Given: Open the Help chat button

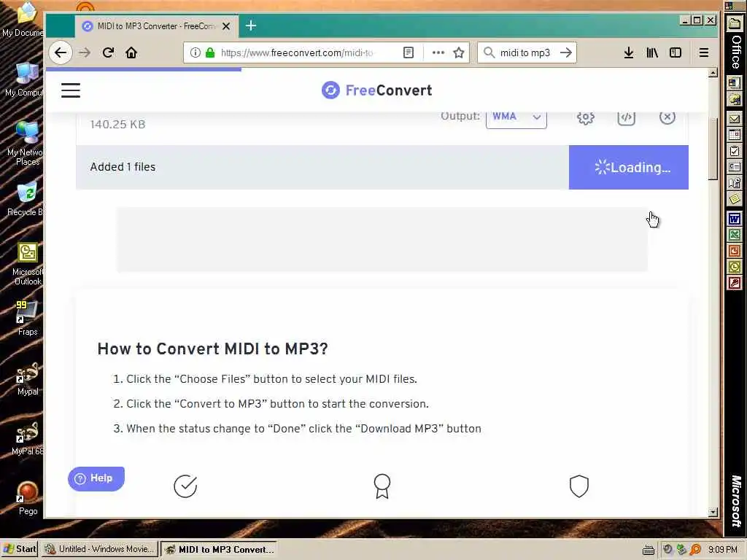Looking at the screenshot, I should pyautogui.click(x=96, y=478).
